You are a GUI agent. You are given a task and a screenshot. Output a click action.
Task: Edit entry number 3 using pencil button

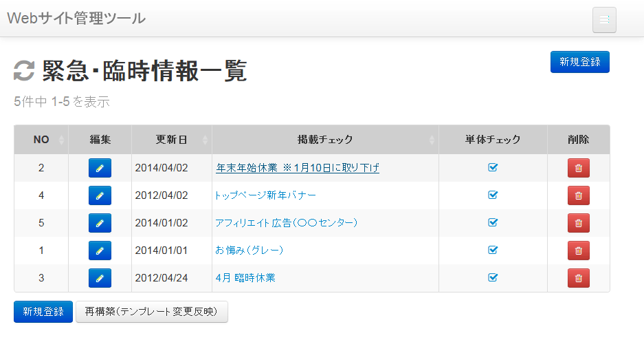click(100, 278)
